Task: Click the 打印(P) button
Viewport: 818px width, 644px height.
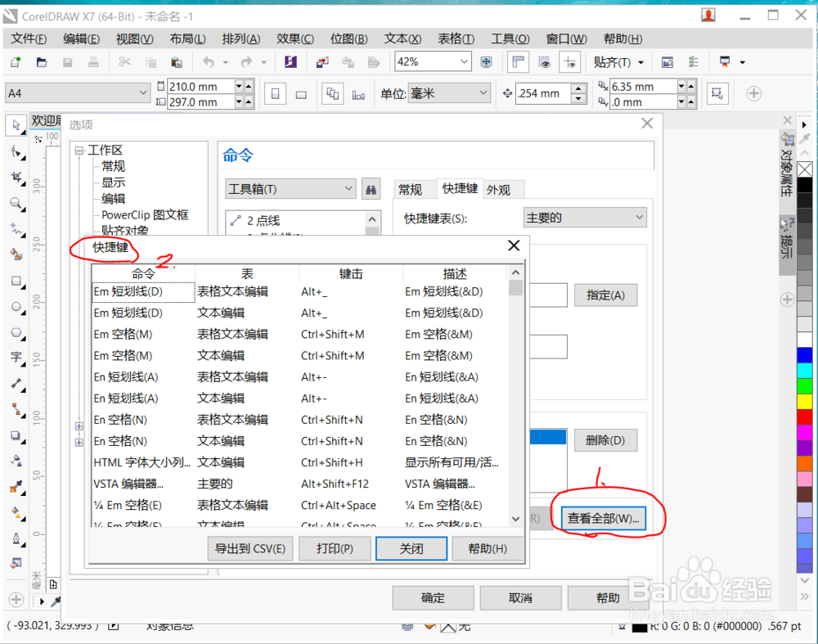Action: tap(335, 548)
